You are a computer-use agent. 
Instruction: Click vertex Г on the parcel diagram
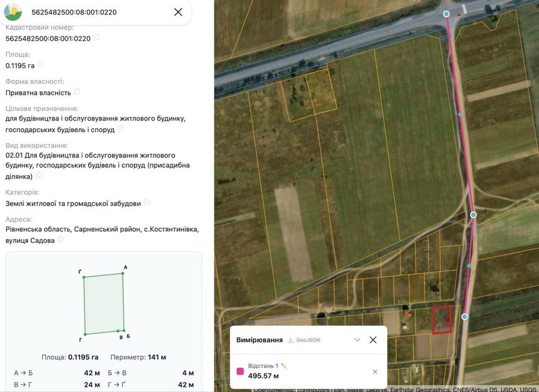pos(85,334)
